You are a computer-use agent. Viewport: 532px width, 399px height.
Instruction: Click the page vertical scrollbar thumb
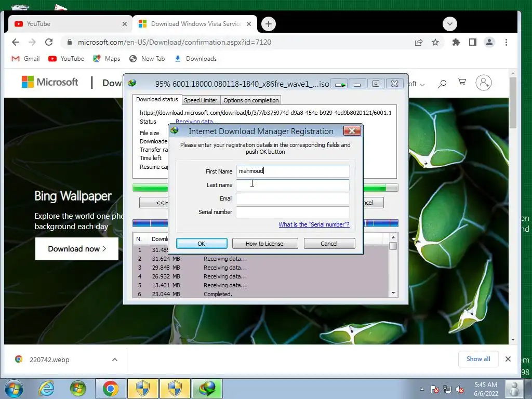click(x=513, y=103)
